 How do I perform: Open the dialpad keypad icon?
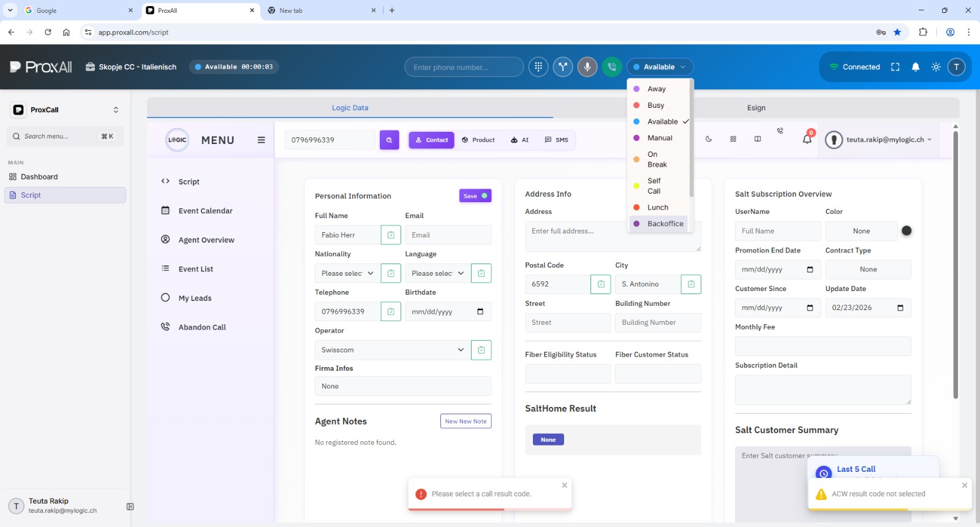538,67
